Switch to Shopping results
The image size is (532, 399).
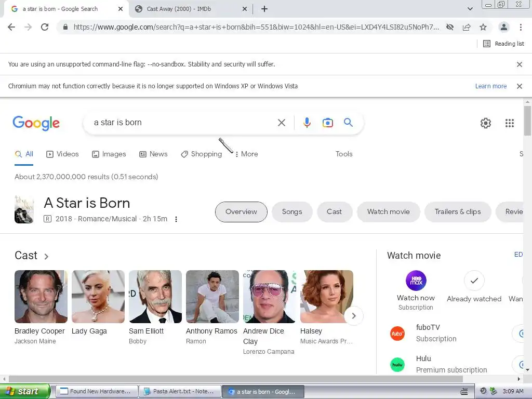click(201, 154)
